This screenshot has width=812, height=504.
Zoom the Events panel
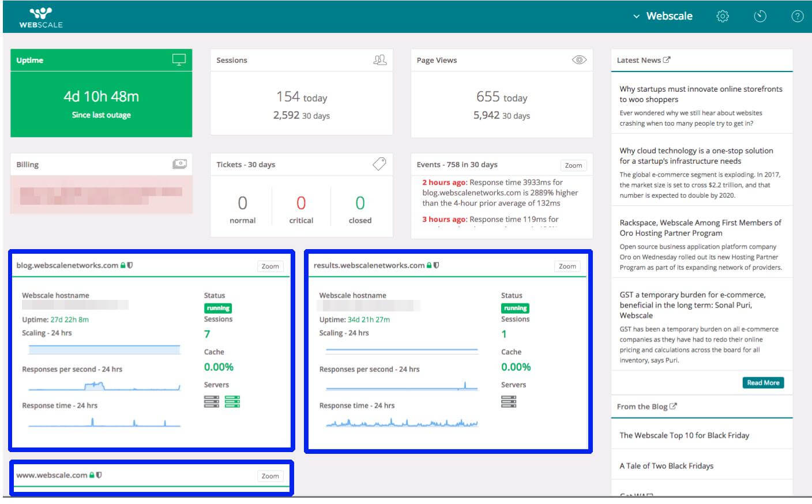click(x=573, y=166)
